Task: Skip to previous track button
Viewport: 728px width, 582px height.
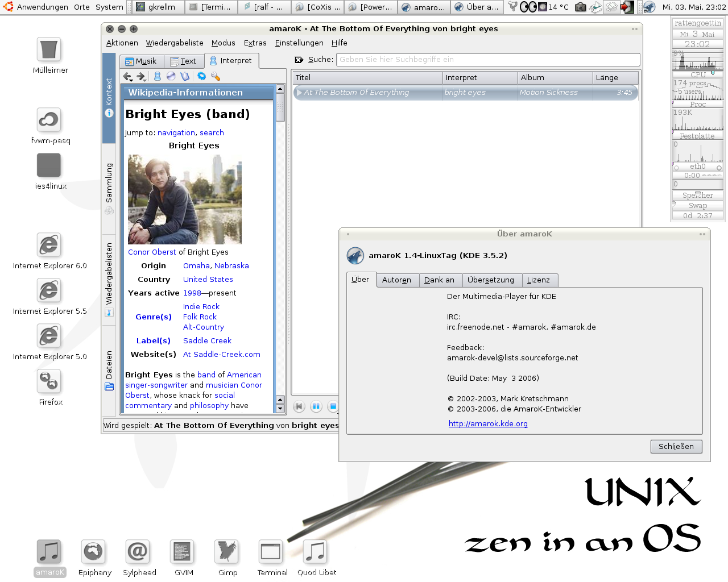Action: click(x=299, y=406)
